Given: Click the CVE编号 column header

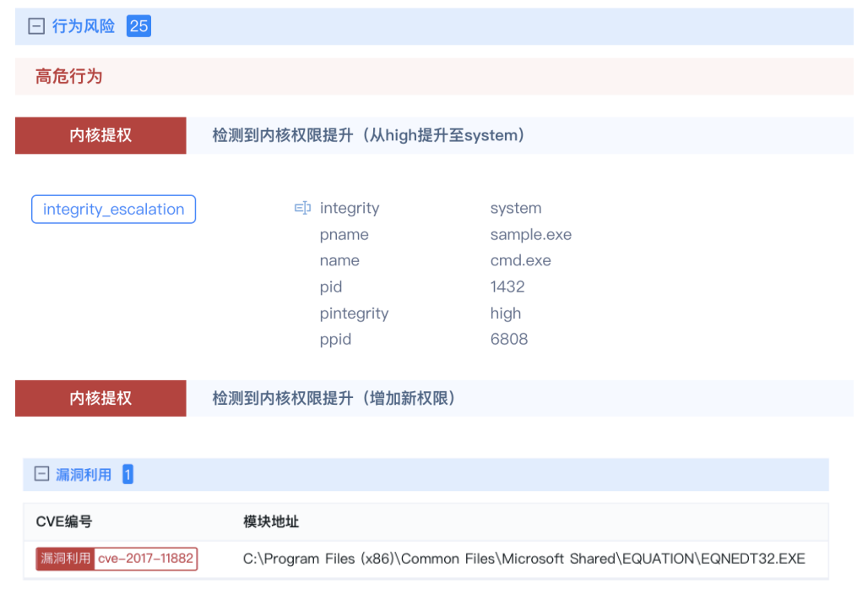Looking at the screenshot, I should pos(63,521).
